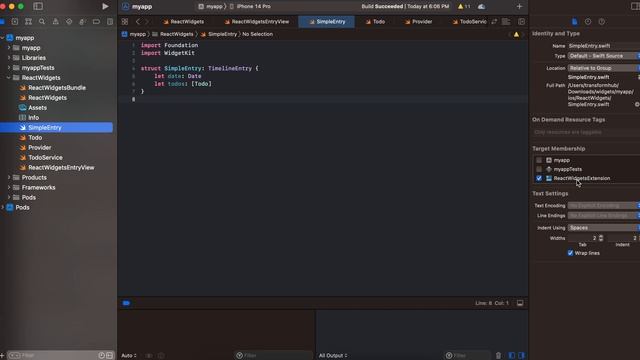Viewport: 640px width, 360px height.
Task: Toggle the variables view pane button
Action: 511,356
